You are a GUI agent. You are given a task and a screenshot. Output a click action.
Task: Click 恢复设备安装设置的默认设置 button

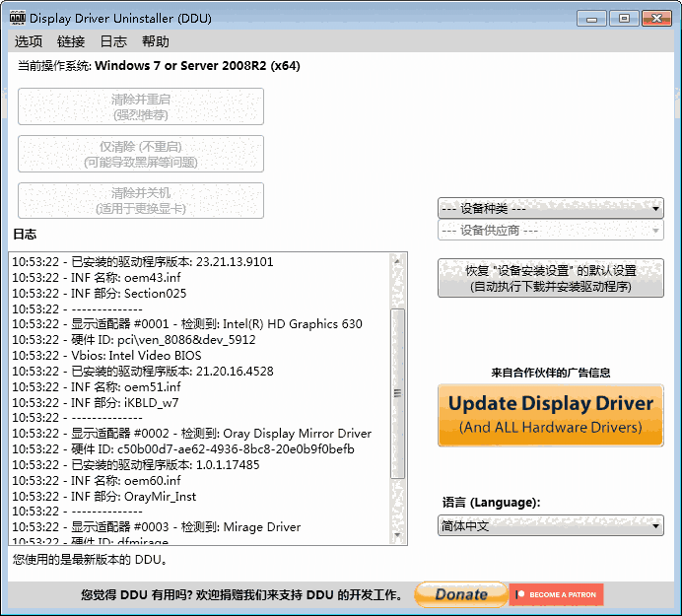(550, 278)
